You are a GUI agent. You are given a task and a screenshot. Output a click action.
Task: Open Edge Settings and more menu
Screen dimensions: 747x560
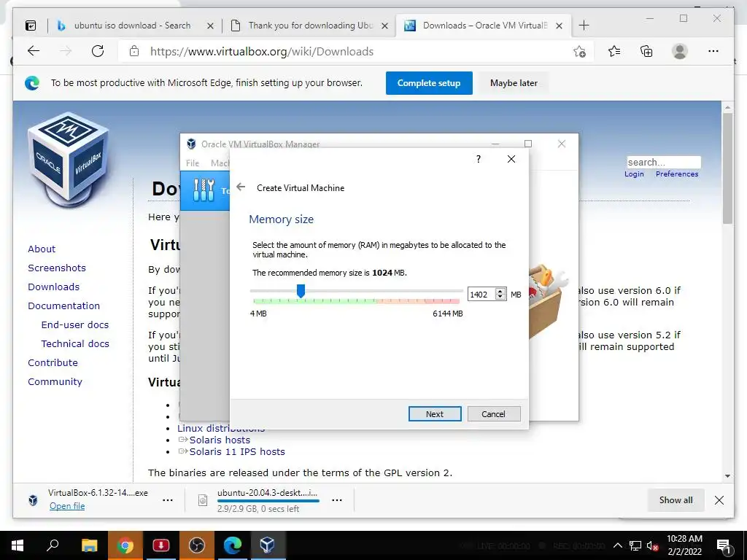click(713, 51)
